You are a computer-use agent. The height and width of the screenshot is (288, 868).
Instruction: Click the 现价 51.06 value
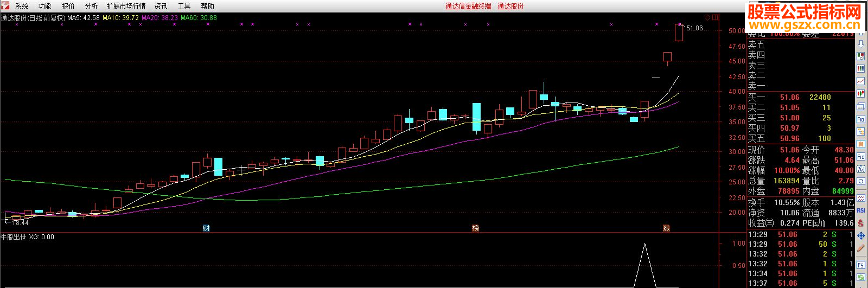790,150
